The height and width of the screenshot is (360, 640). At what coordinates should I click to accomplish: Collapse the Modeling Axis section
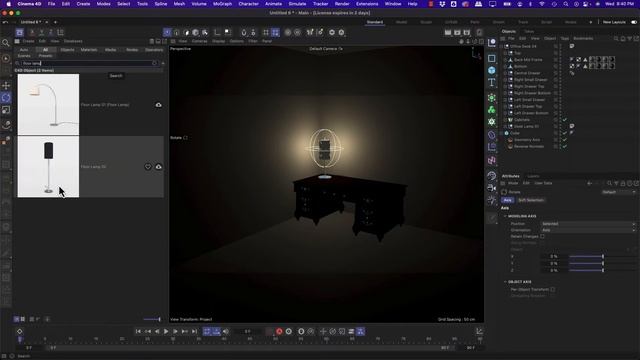(505, 216)
